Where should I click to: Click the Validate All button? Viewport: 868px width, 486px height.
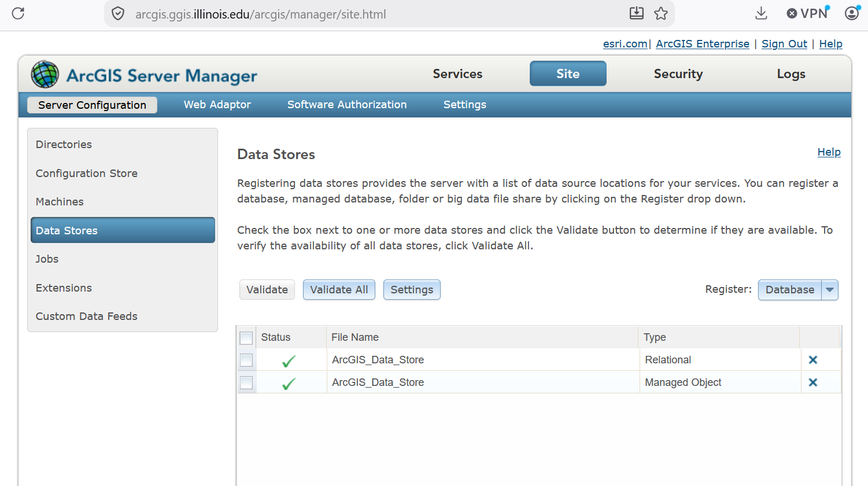(339, 290)
